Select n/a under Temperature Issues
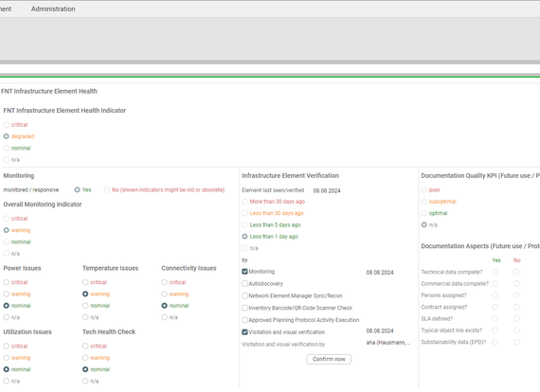540x392 pixels. tap(85, 317)
